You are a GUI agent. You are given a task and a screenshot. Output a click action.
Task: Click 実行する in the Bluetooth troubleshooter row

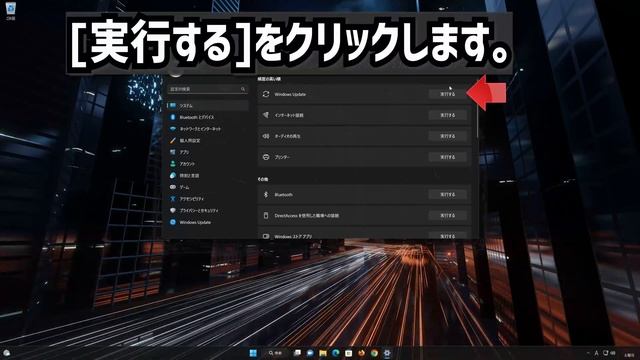point(447,195)
